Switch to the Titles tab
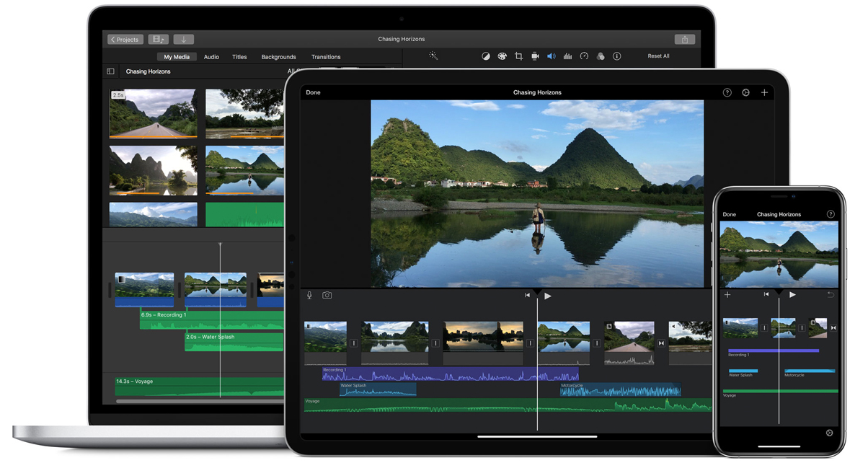This screenshot has width=868, height=463. 239,57
